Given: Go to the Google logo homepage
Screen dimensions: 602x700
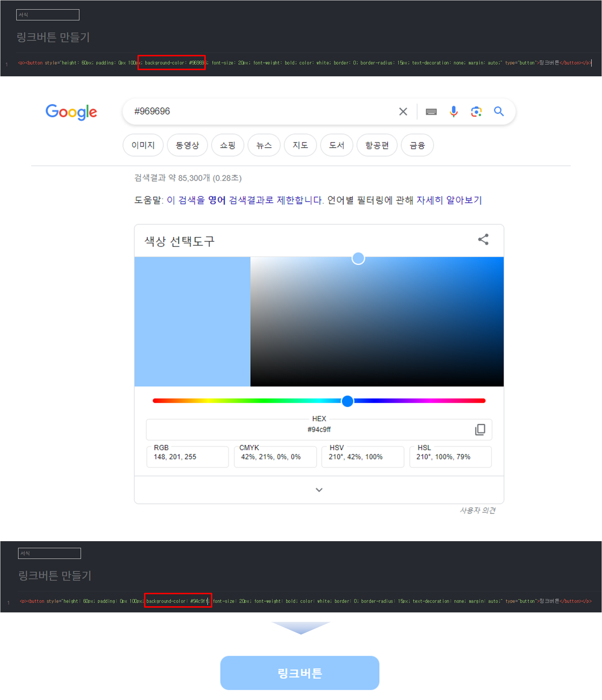Looking at the screenshot, I should click(x=71, y=112).
